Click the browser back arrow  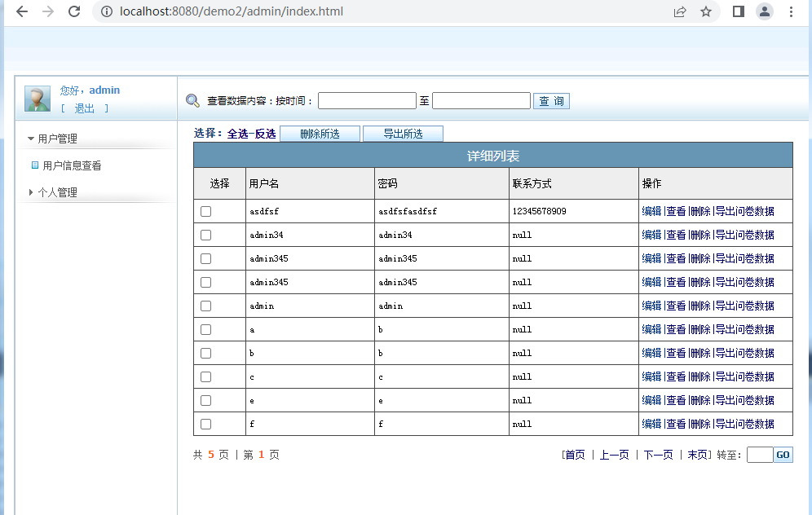pyautogui.click(x=22, y=11)
